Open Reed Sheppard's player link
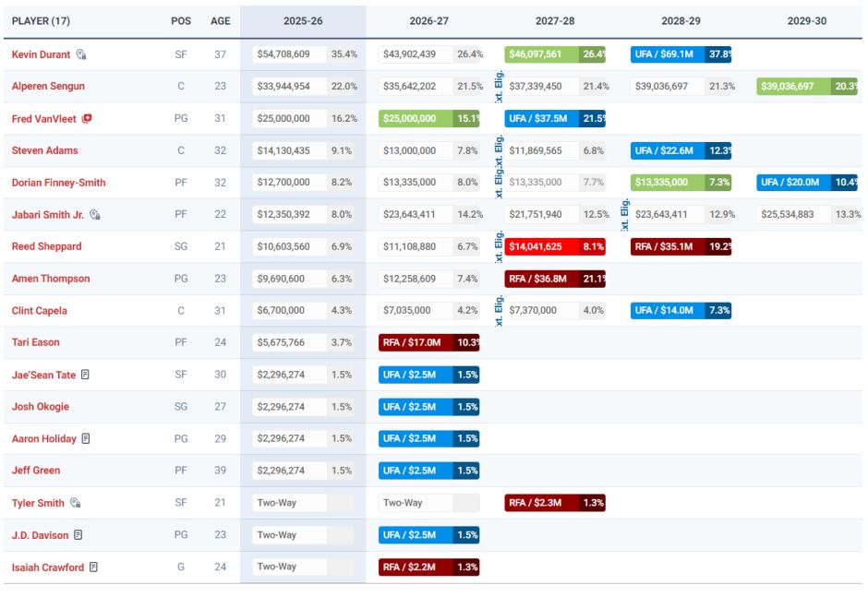This screenshot has height=597, width=868. (46, 246)
